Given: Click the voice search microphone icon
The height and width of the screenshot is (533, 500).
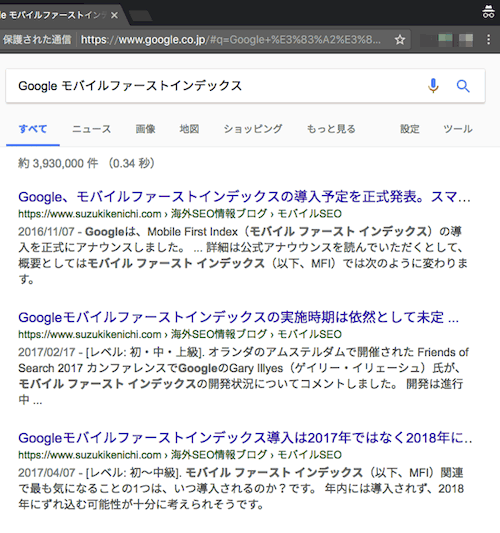Looking at the screenshot, I should (433, 86).
